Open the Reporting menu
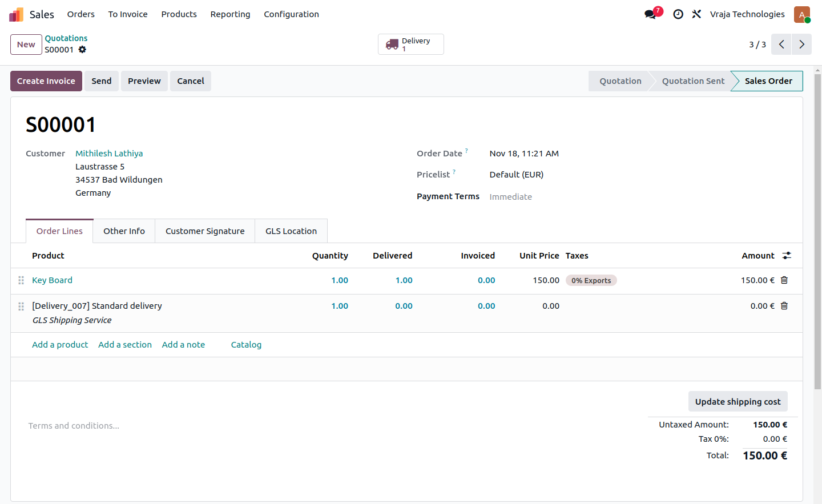 [230, 14]
